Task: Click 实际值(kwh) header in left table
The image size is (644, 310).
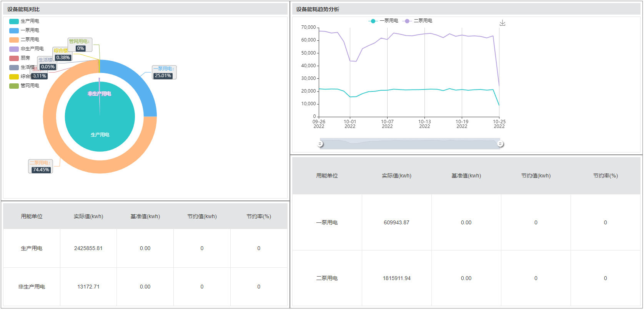Action: point(88,216)
